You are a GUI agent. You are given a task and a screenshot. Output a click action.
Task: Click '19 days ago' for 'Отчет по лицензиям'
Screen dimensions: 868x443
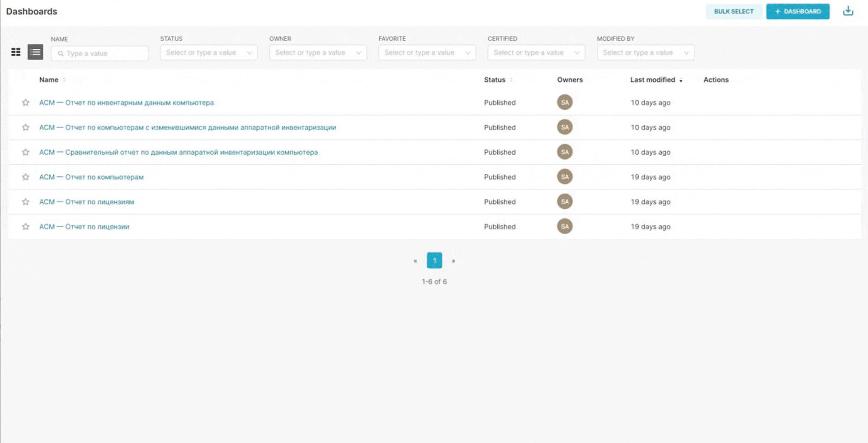[x=651, y=202]
